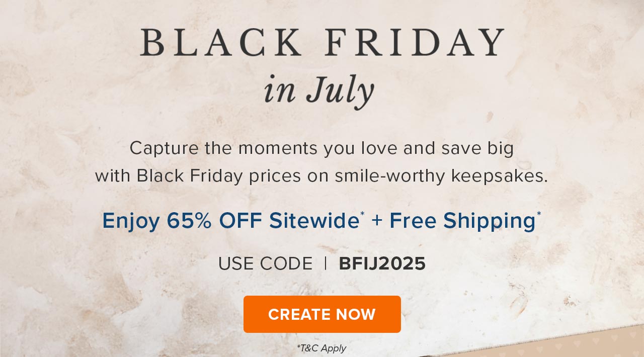Click the word FRIDAY in the headline
The width and height of the screenshot is (644, 357).
pos(415,42)
